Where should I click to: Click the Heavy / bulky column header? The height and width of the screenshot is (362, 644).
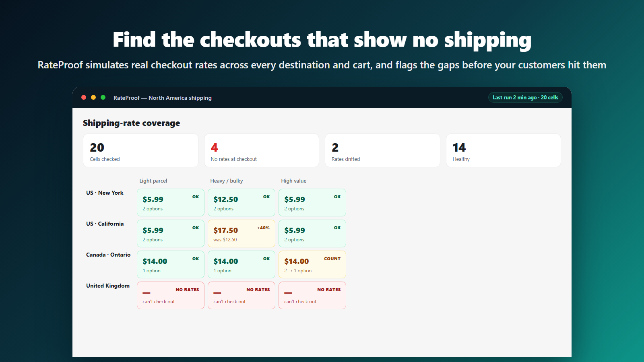click(x=227, y=181)
